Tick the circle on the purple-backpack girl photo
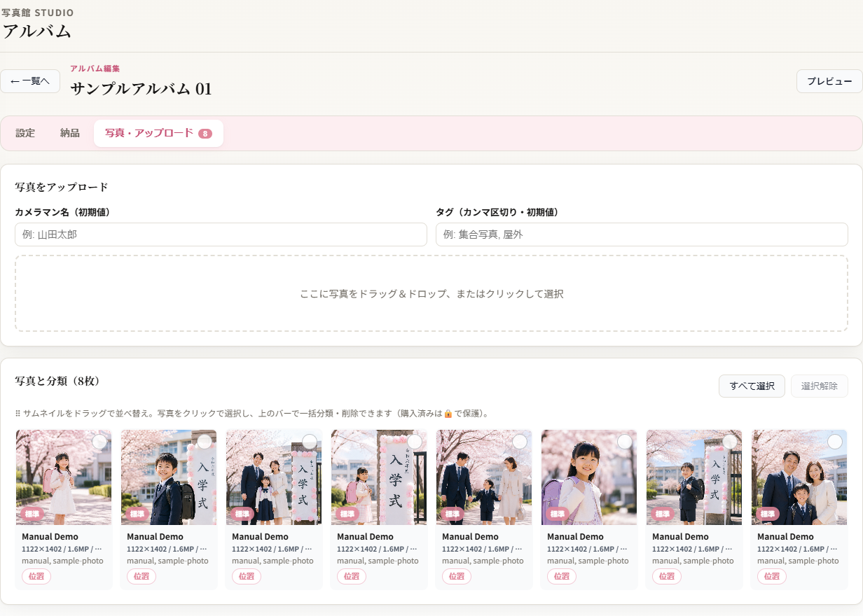 point(625,442)
